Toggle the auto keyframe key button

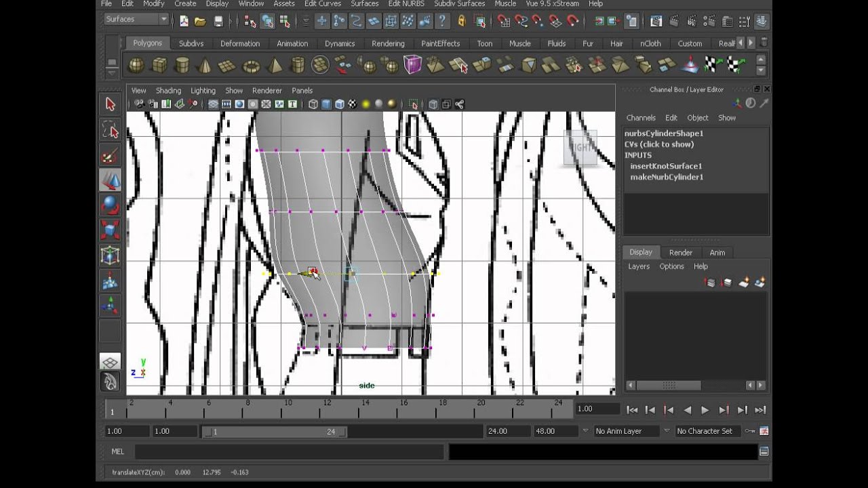pos(749,431)
